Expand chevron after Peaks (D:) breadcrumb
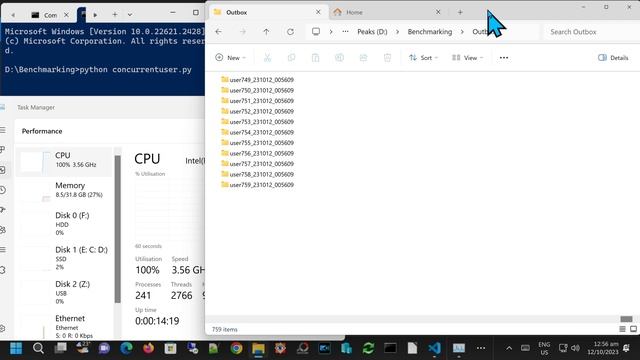 pos(397,31)
